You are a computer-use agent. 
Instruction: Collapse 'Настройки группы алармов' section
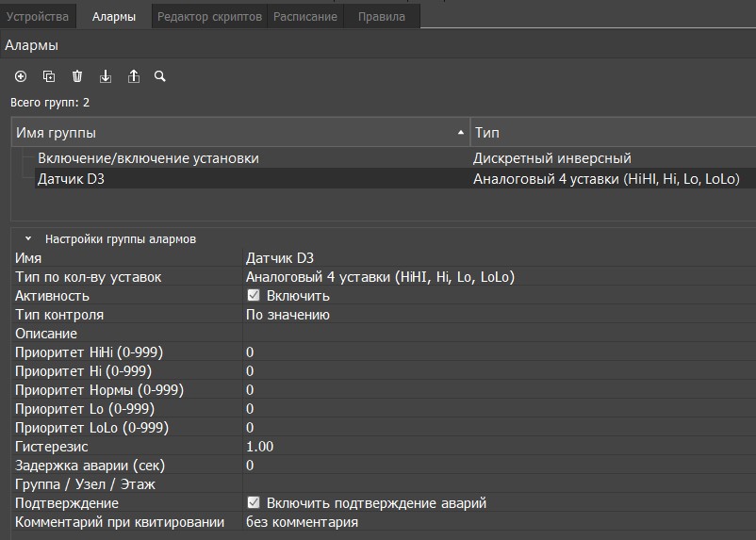[x=28, y=239]
